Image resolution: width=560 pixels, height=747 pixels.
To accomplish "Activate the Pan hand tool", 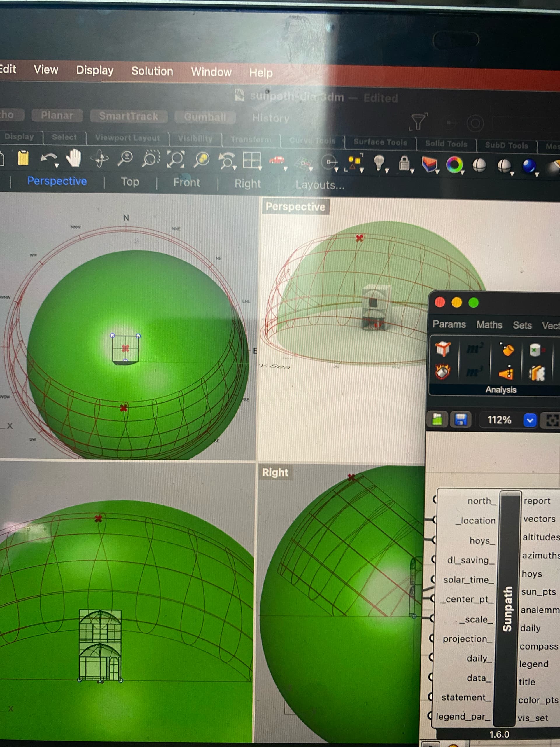I will coord(74,159).
